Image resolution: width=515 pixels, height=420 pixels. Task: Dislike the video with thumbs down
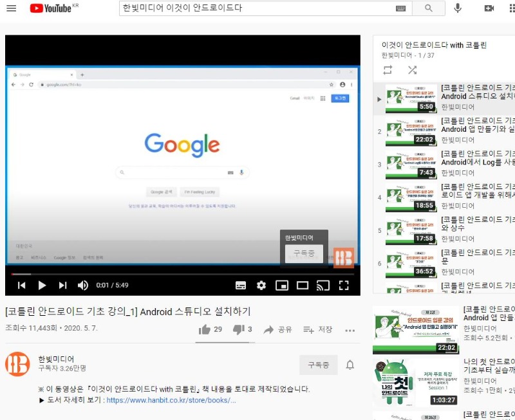(x=243, y=329)
